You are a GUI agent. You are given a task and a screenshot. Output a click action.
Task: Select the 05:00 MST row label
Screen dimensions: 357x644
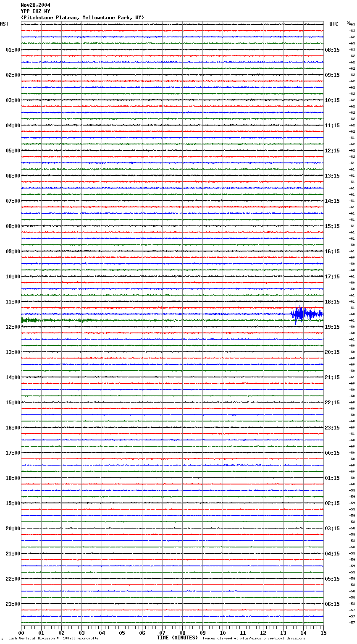click(13, 151)
